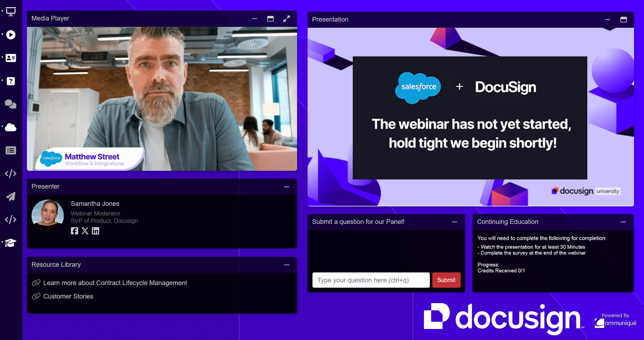Image resolution: width=644 pixels, height=340 pixels.
Task: Open the paper plane sidebar icon
Action: pyautogui.click(x=11, y=197)
